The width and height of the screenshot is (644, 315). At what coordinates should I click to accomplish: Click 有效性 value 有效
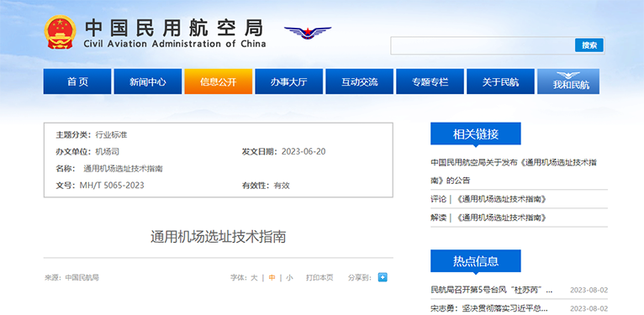pyautogui.click(x=282, y=186)
